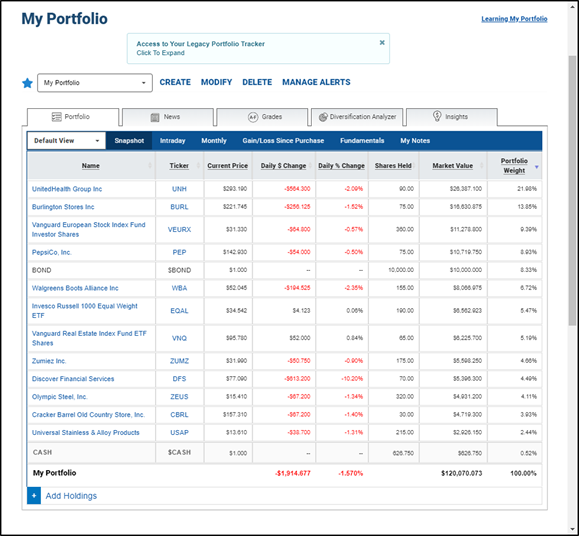The image size is (579, 536).
Task: Select the Fundamentals view
Action: coord(362,141)
